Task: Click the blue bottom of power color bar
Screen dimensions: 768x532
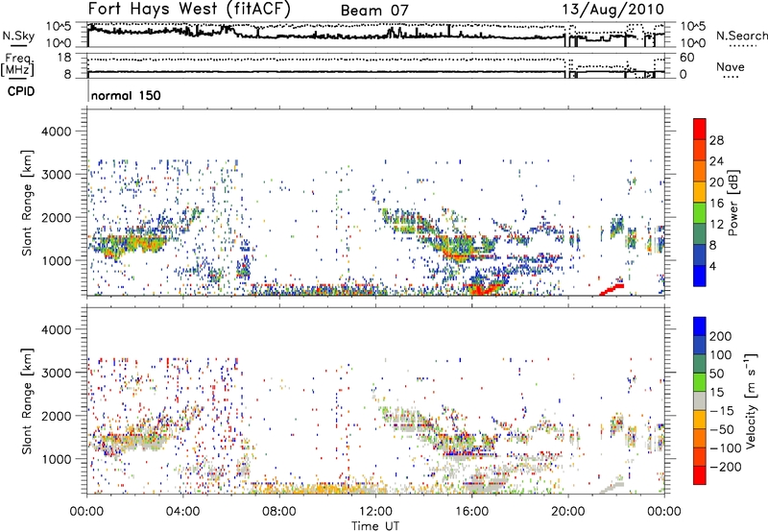Action: (x=700, y=276)
